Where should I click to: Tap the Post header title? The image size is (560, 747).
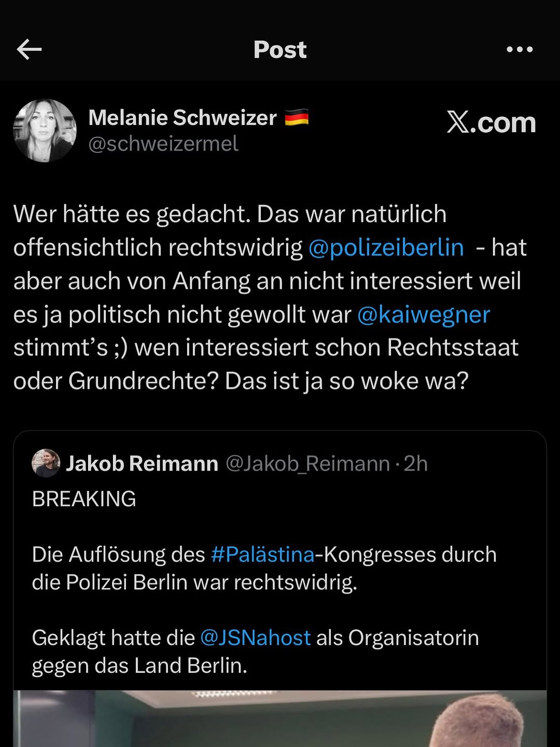click(280, 50)
